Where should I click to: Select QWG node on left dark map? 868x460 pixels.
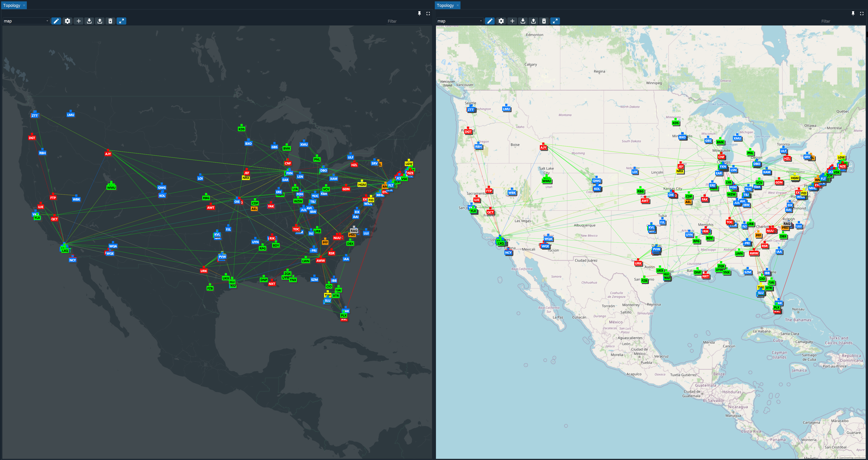pyautogui.click(x=162, y=187)
